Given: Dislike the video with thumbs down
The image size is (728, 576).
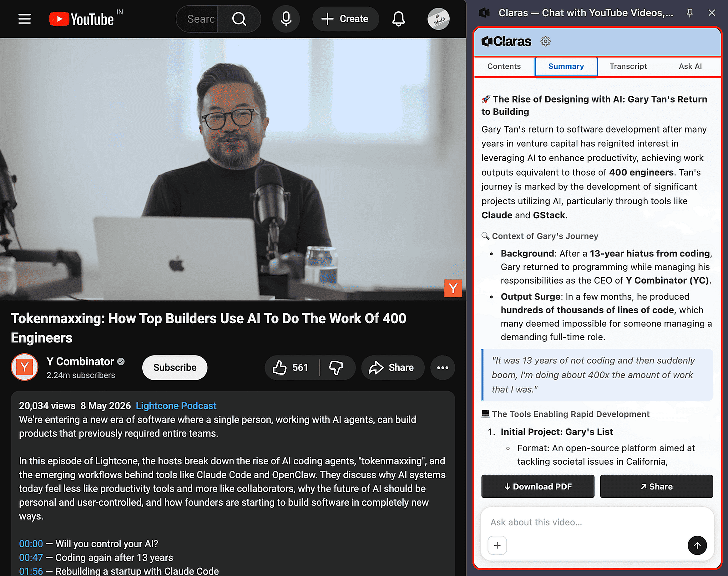Looking at the screenshot, I should pos(337,368).
